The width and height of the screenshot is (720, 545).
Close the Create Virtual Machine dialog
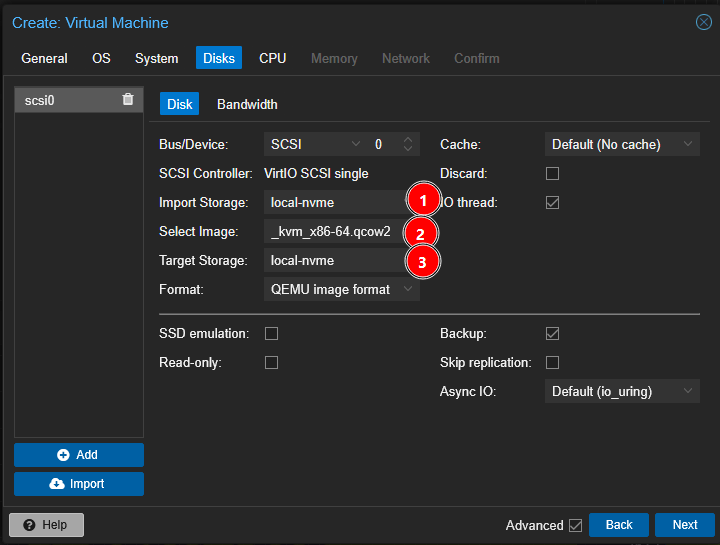tap(703, 22)
